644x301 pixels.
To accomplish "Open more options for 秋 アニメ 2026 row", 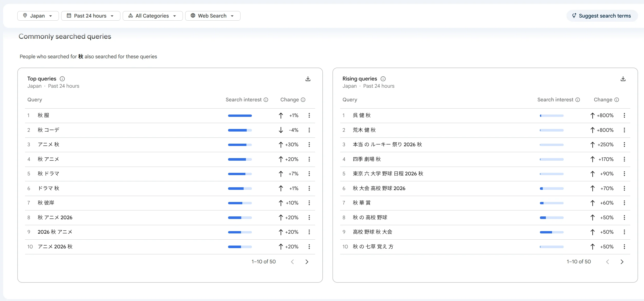I will (x=309, y=217).
